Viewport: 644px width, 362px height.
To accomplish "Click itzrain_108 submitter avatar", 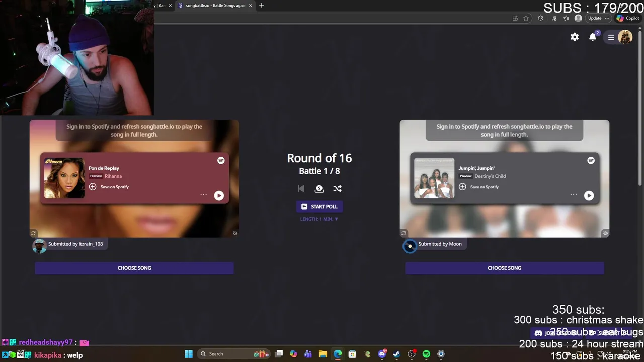I will tap(39, 246).
